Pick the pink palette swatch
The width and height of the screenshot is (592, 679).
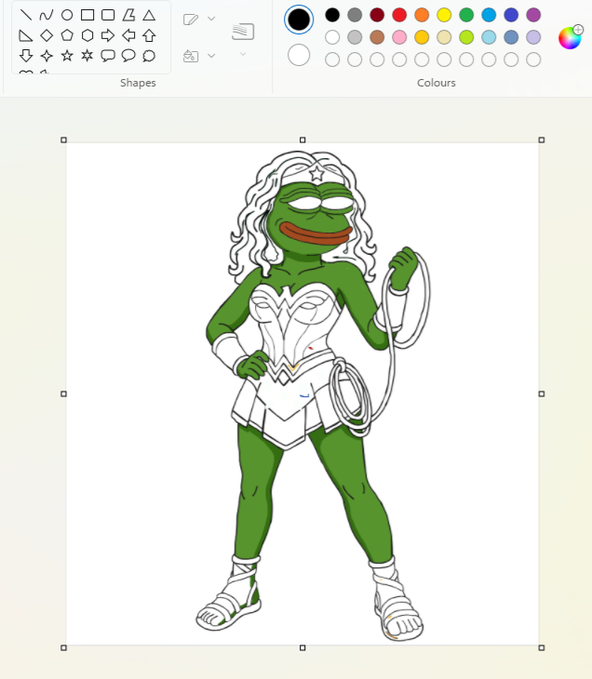coord(399,37)
